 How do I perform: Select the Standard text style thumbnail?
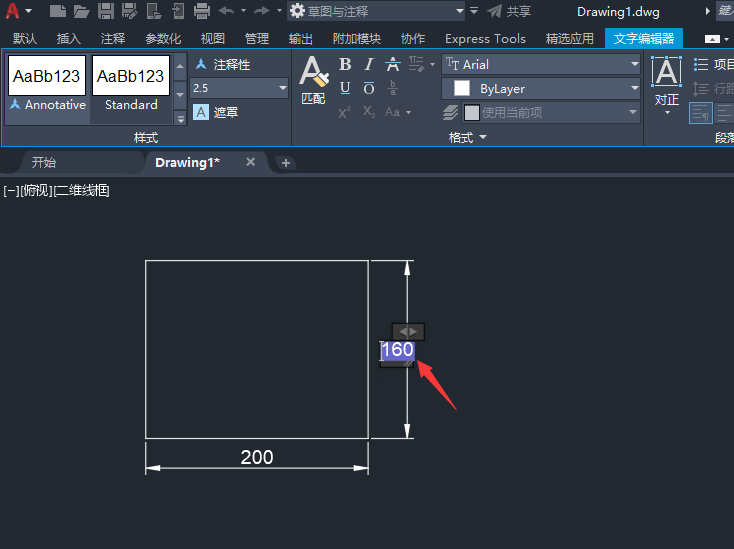click(x=131, y=84)
